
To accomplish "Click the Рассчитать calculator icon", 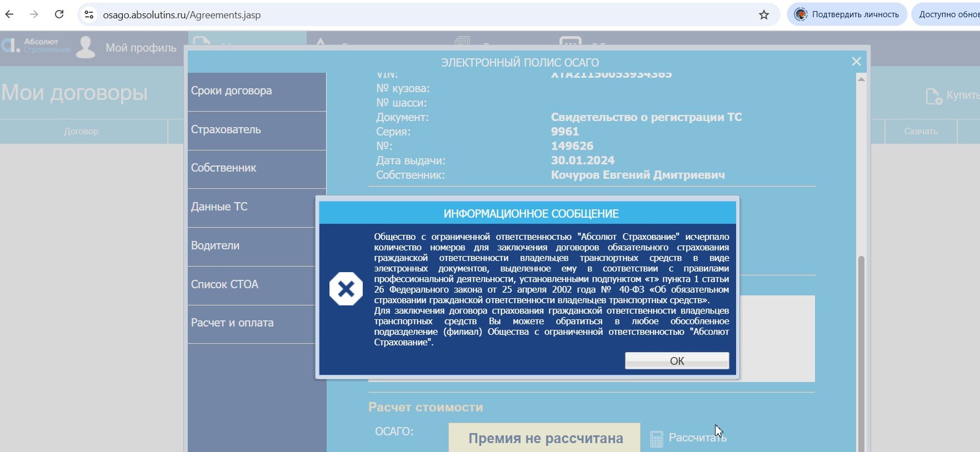I will click(656, 439).
